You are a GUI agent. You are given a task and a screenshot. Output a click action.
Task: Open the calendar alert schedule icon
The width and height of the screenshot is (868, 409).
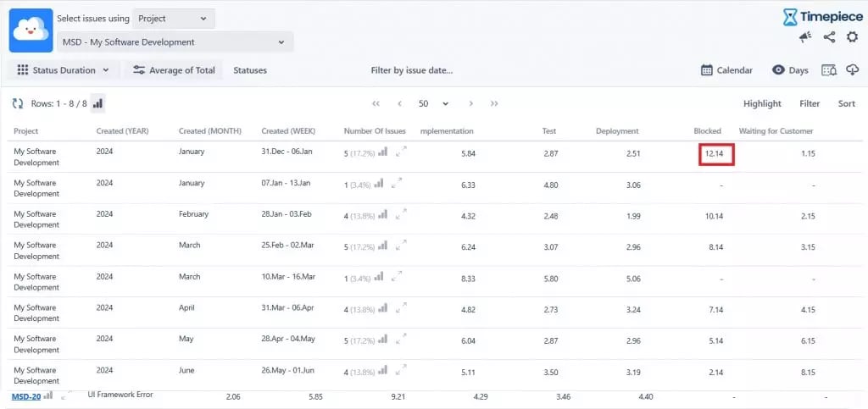pyautogui.click(x=829, y=70)
